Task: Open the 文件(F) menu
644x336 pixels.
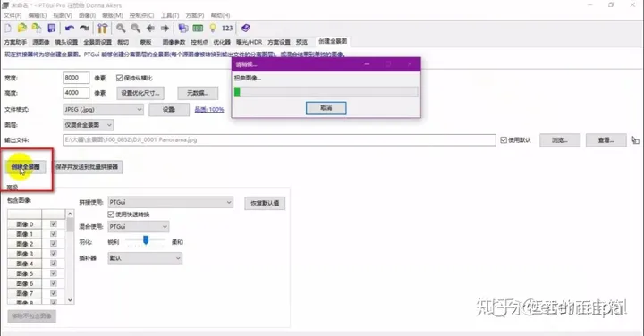Action: click(x=13, y=15)
